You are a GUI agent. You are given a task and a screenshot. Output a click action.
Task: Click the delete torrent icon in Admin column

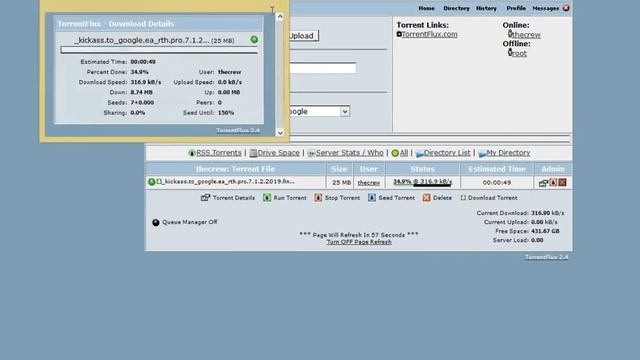point(562,182)
